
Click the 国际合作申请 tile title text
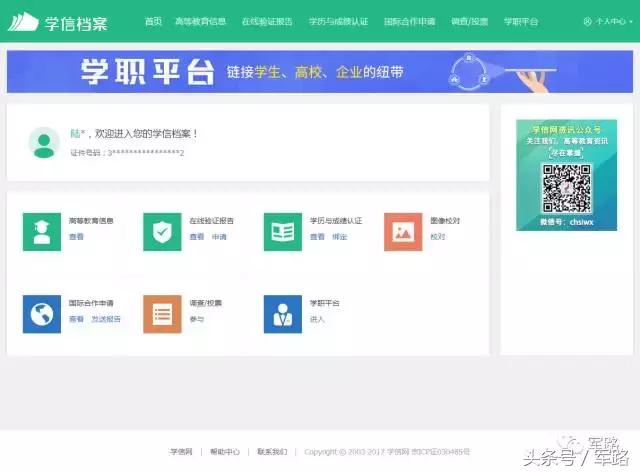(91, 303)
